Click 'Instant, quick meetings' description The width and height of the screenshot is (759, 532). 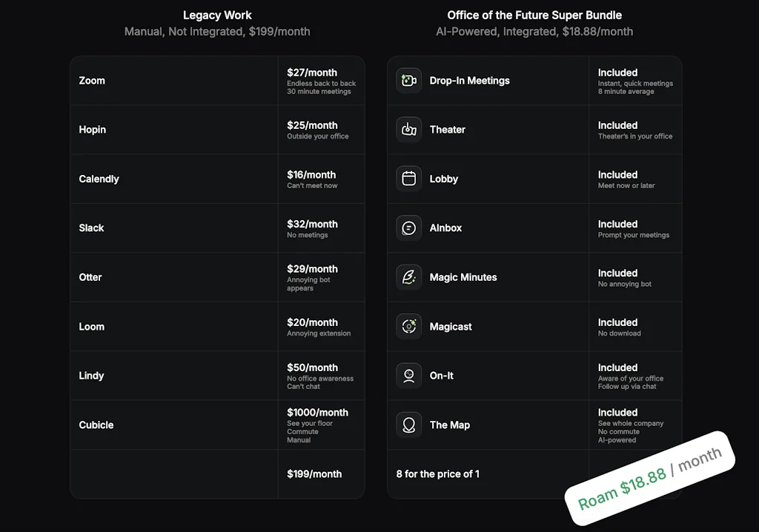tap(635, 83)
